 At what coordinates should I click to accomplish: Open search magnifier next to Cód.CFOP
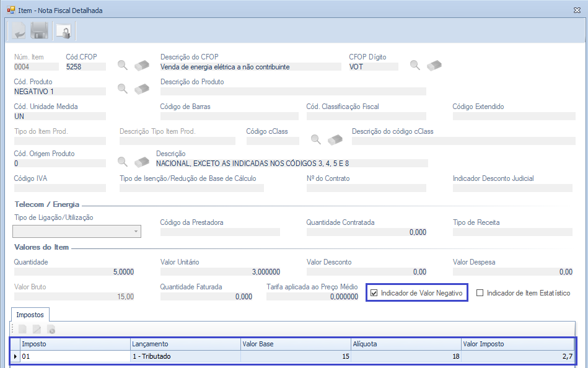(x=123, y=65)
